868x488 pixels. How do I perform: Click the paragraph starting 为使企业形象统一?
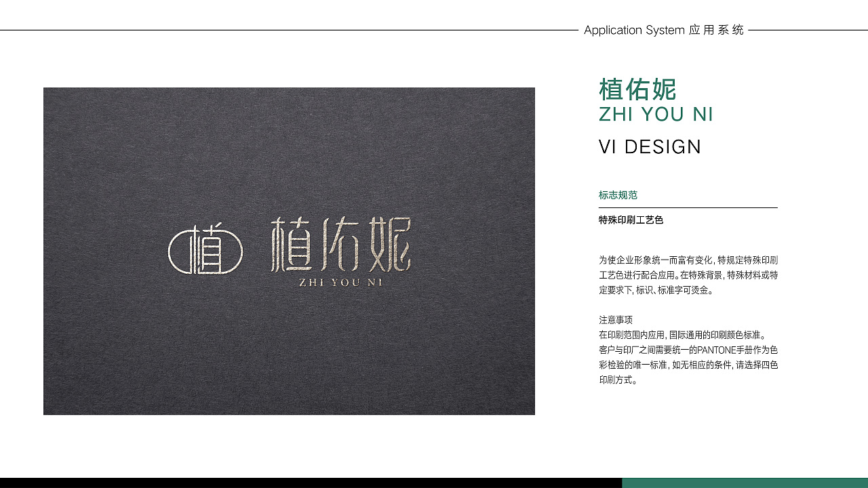click(688, 275)
